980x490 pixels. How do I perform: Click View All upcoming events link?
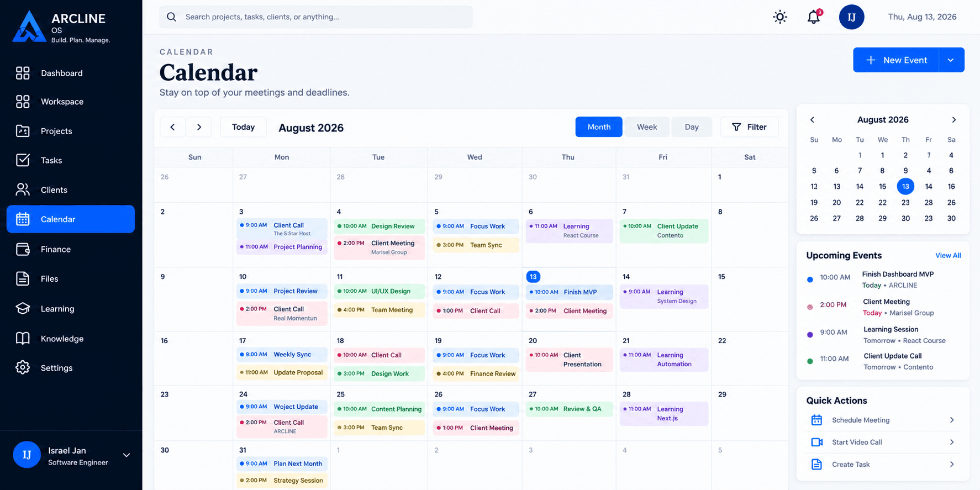coord(948,255)
